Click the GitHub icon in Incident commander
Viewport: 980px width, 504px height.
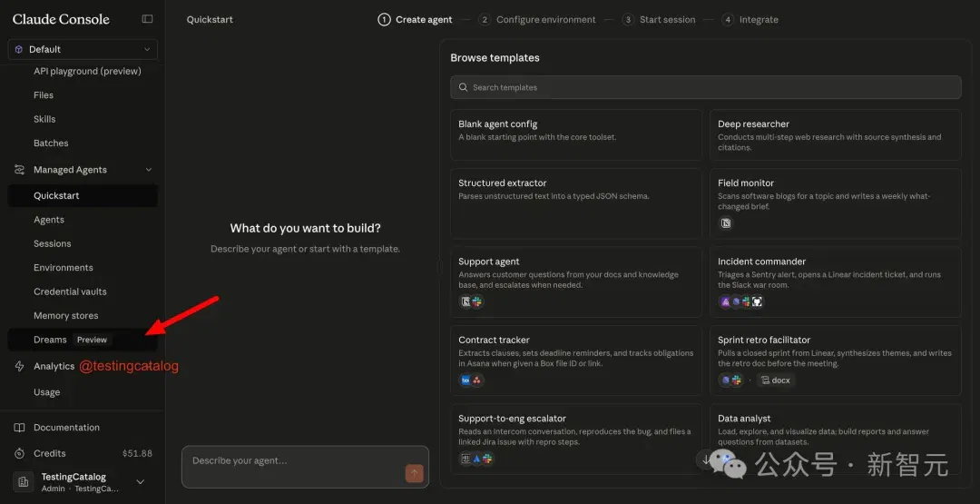[757, 302]
